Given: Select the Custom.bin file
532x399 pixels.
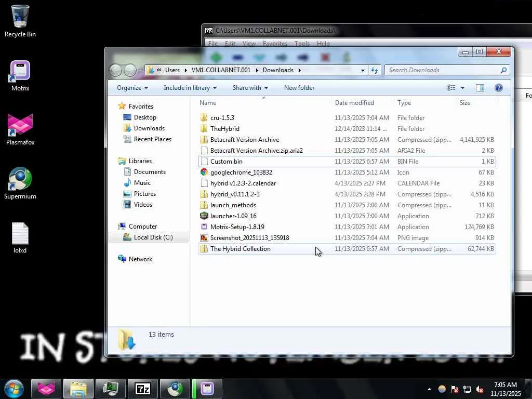Looking at the screenshot, I should point(347,162).
